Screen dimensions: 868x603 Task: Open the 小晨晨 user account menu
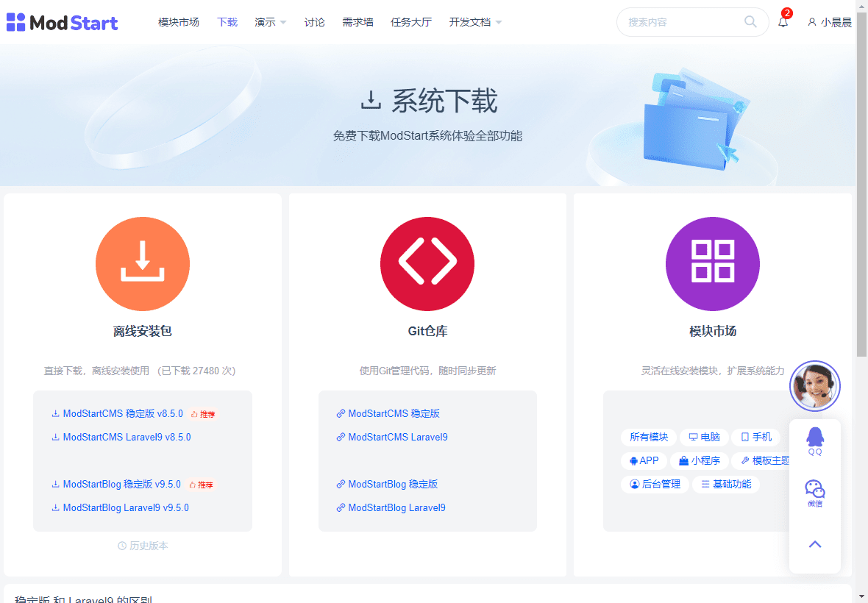click(x=830, y=22)
